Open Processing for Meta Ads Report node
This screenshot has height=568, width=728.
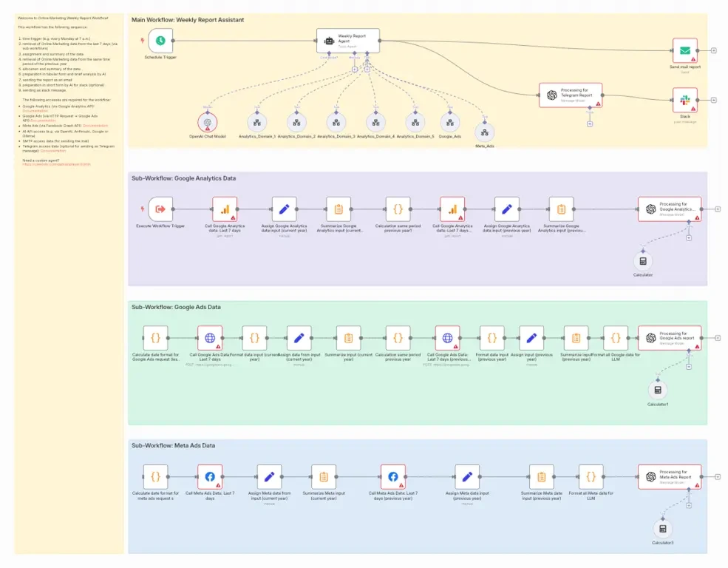click(x=670, y=476)
